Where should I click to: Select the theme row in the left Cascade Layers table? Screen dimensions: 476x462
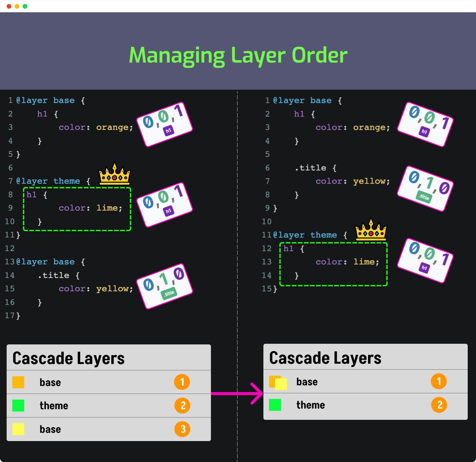click(109, 406)
